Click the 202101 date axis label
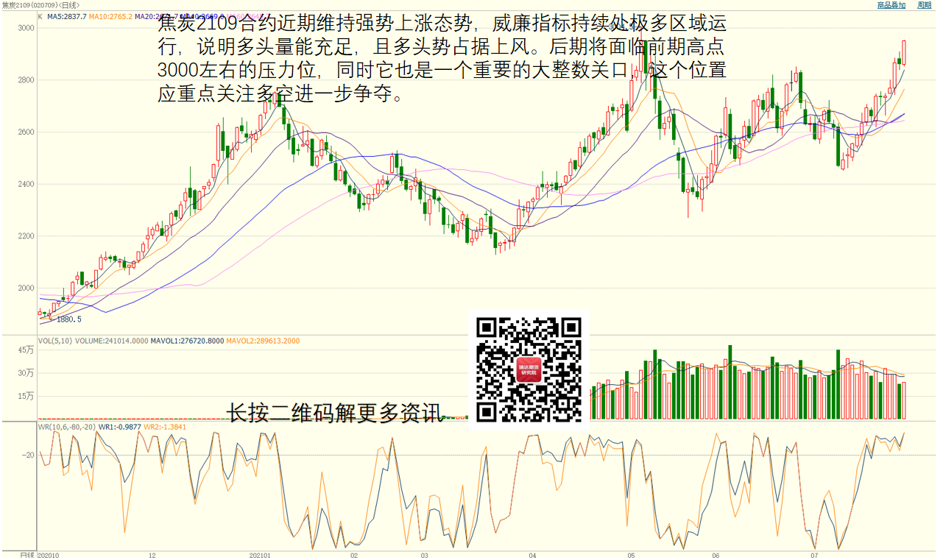943x560 pixels. point(260,556)
